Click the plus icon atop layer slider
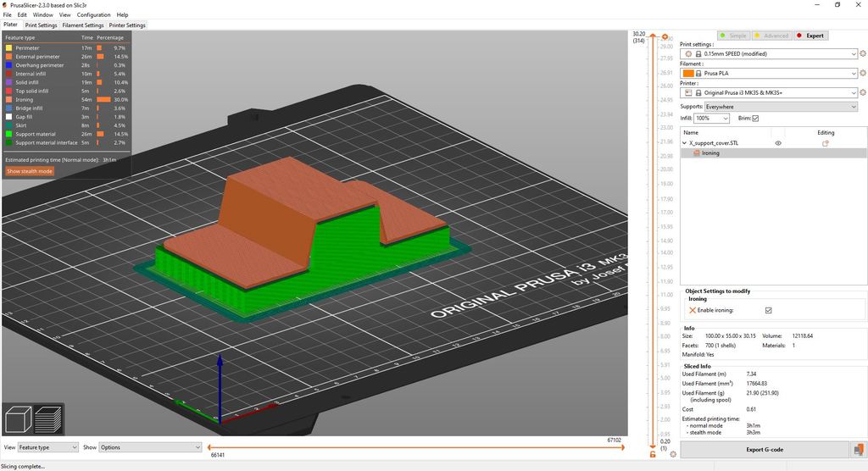The image size is (868, 471). (665, 37)
